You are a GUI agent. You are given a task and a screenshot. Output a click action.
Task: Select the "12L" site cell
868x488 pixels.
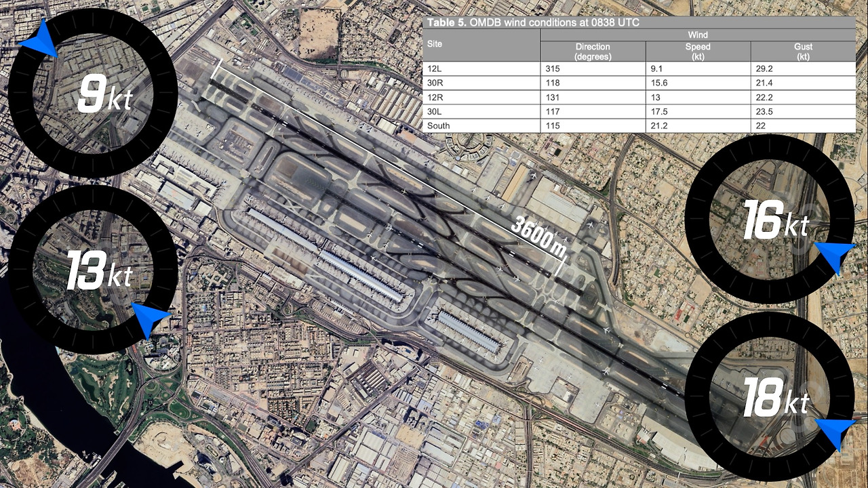(x=481, y=68)
